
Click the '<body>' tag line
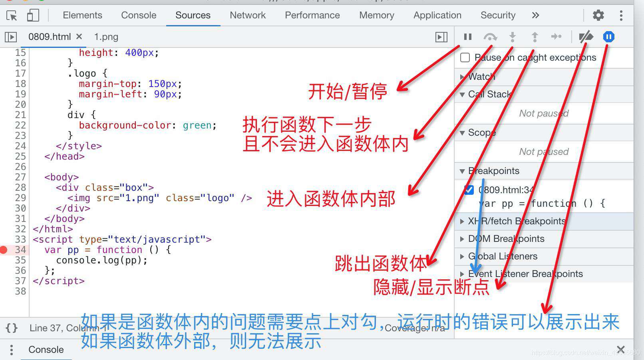point(62,177)
